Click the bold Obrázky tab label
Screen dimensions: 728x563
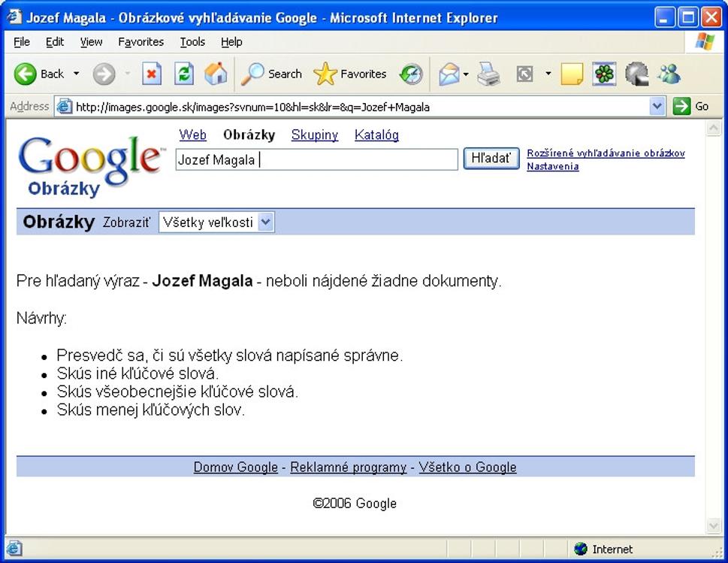(249, 135)
